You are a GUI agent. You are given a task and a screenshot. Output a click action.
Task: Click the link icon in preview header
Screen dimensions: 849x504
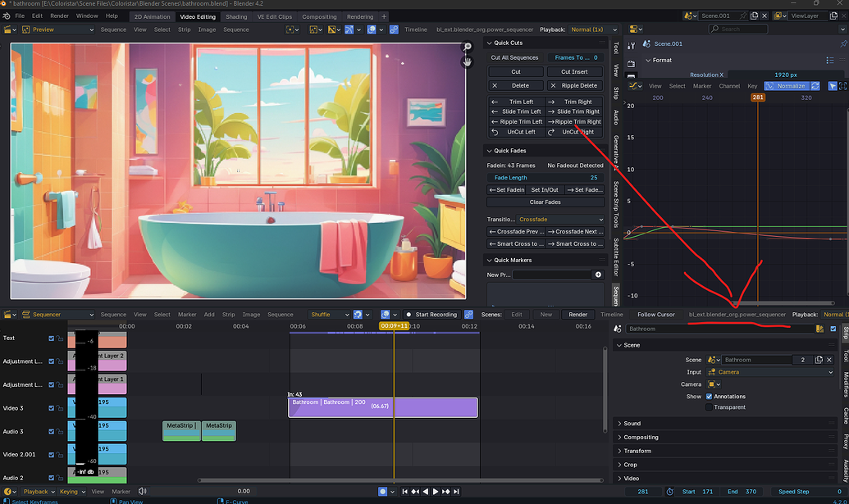394,30
